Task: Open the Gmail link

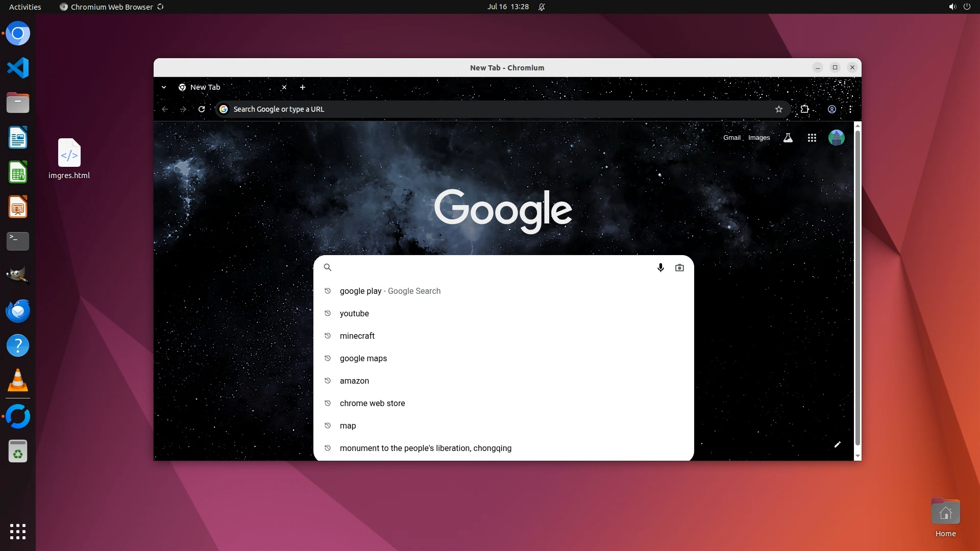Action: [731, 138]
